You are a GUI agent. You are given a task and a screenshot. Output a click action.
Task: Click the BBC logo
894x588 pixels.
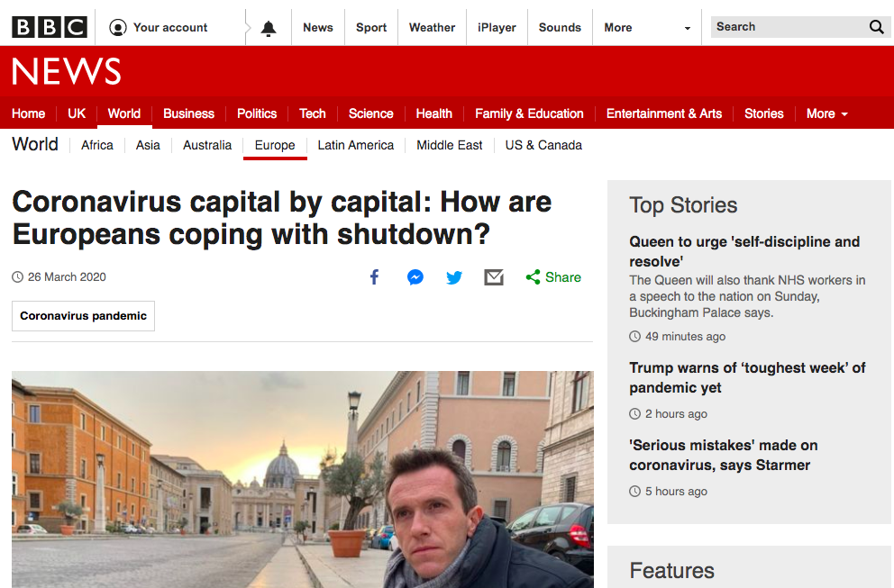point(50,27)
